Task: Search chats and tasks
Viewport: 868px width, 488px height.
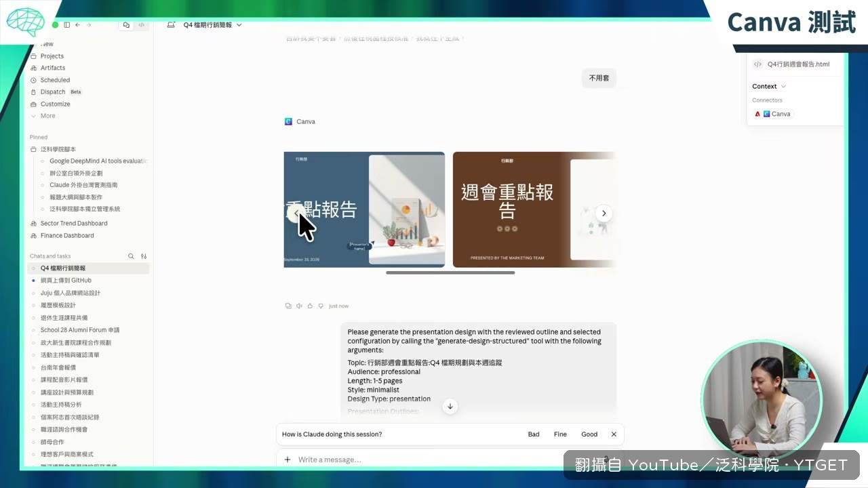Action: click(x=131, y=256)
